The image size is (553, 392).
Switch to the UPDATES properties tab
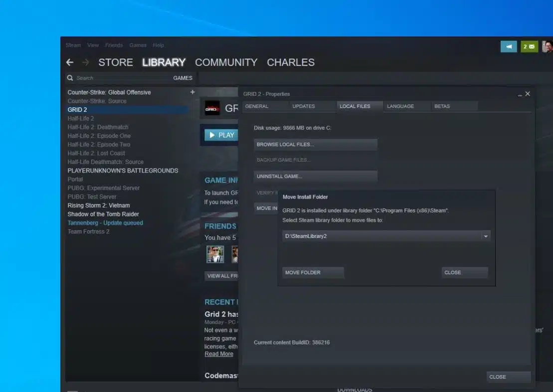point(313,106)
